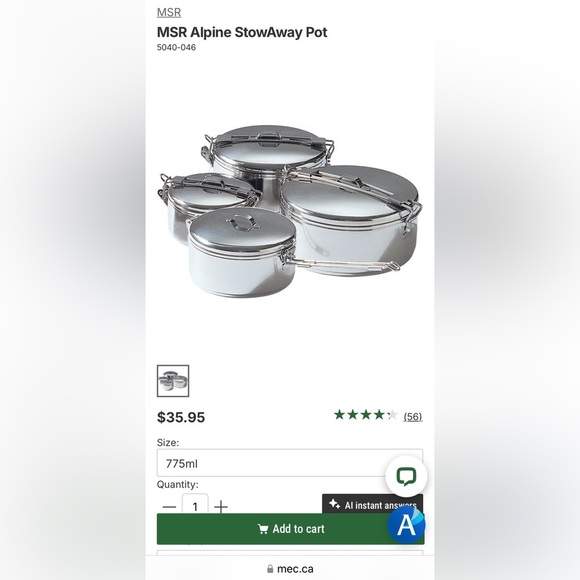Select the product code 5040-046
The width and height of the screenshot is (580, 580).
176,47
